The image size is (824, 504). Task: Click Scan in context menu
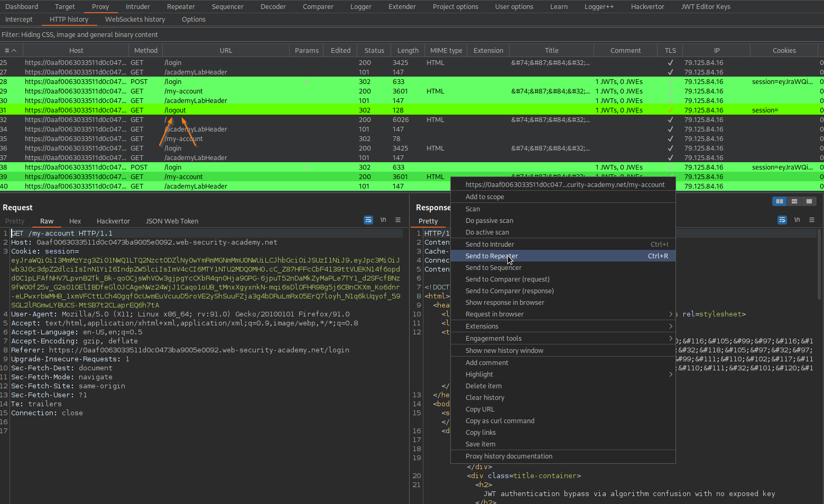coord(563,209)
